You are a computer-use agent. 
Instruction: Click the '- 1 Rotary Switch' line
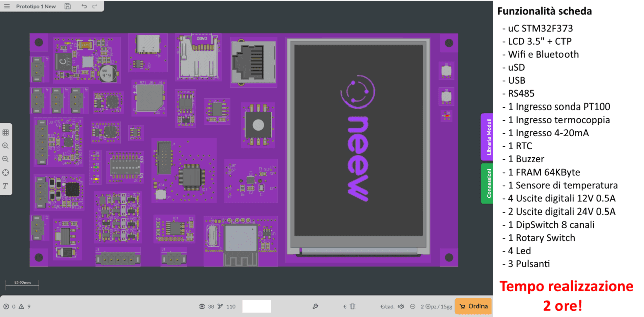(538, 238)
